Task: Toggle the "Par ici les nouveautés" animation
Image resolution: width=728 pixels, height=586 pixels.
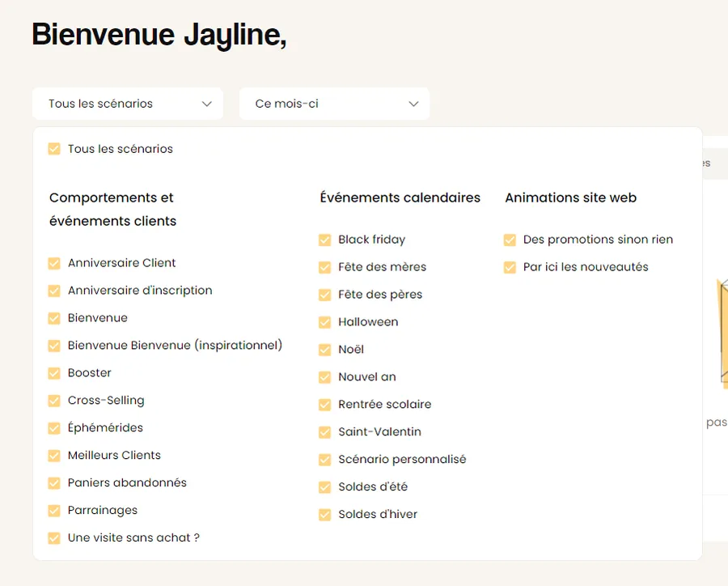Action: tap(510, 267)
